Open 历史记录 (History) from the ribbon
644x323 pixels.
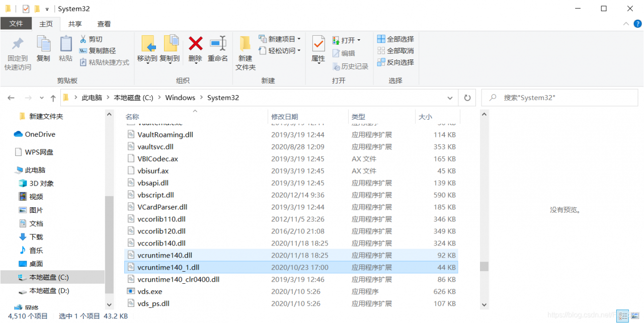(355, 66)
